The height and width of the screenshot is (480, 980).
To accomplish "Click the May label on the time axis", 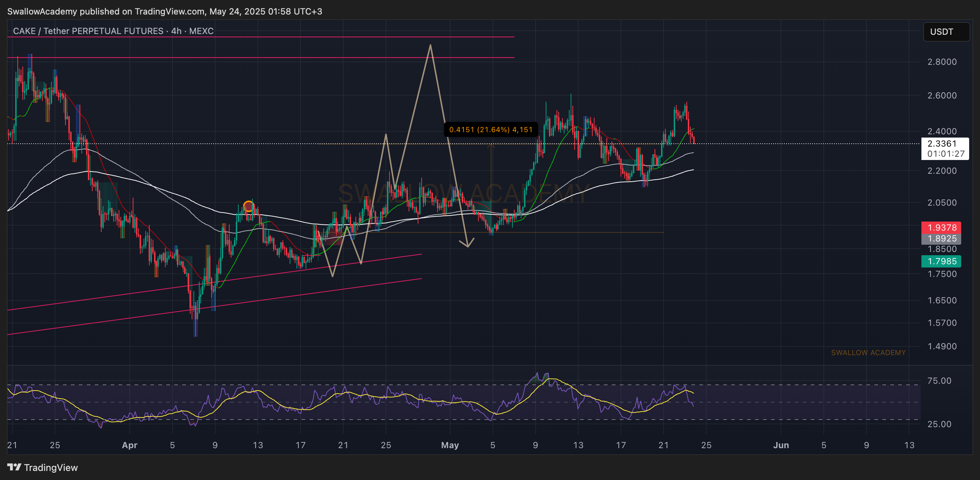I will click(x=449, y=445).
